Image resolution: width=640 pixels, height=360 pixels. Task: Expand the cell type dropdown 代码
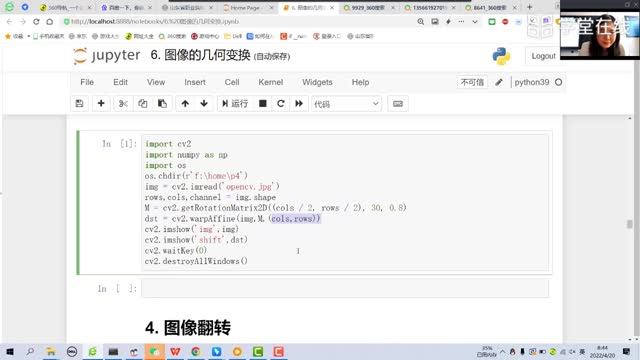346,104
